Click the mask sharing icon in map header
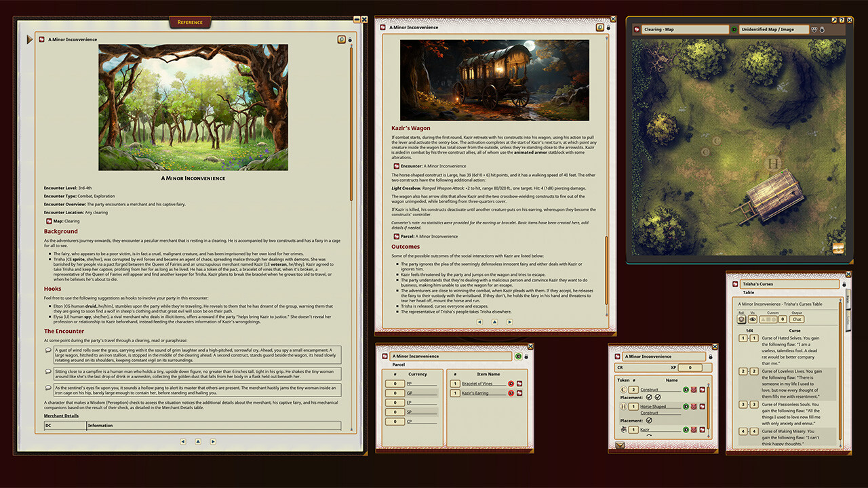This screenshot has width=868, height=488. point(814,30)
